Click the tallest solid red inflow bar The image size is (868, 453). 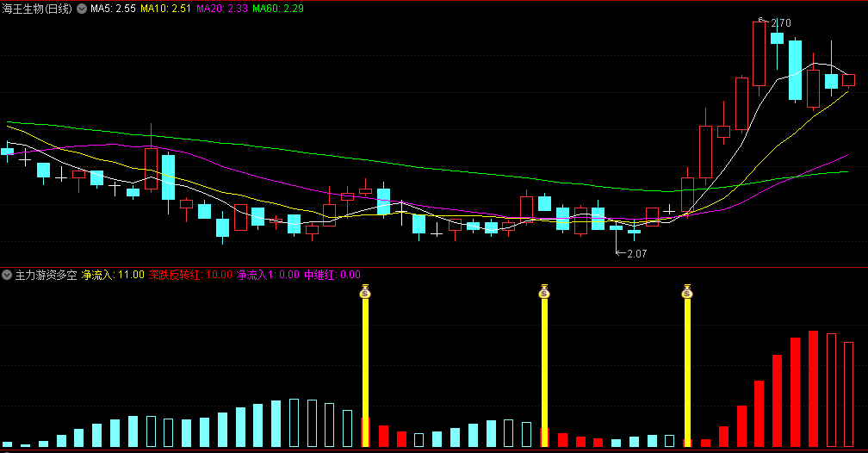[813, 388]
